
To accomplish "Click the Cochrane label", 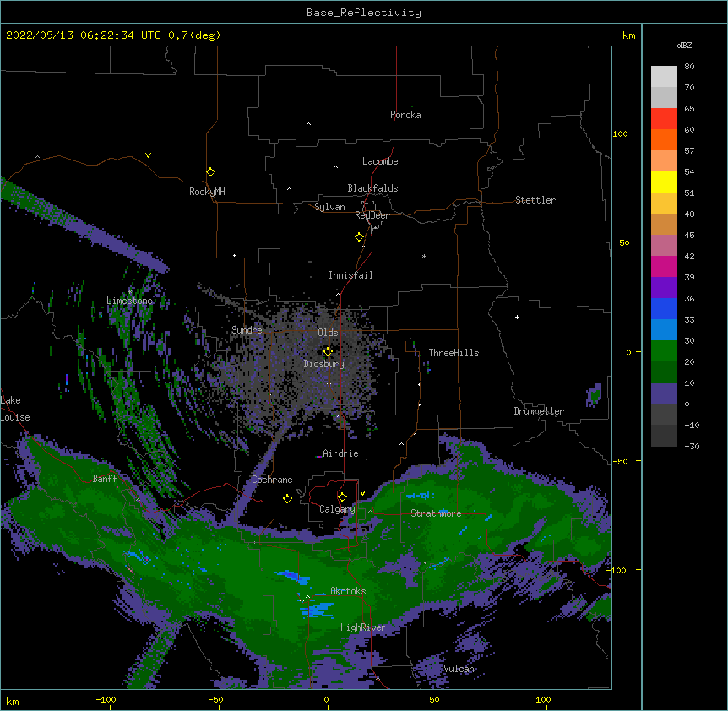I will pos(272,480).
